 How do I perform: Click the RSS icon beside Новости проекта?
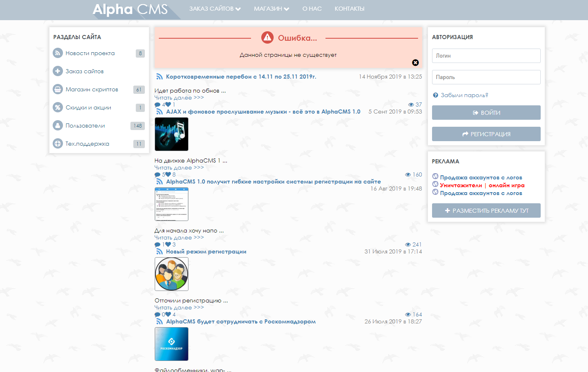click(58, 53)
